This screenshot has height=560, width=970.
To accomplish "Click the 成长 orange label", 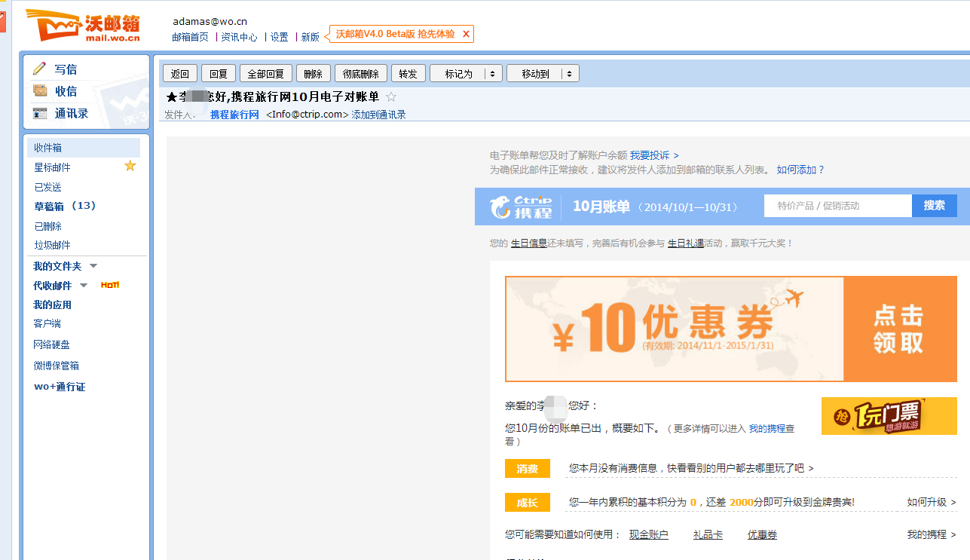I will click(x=528, y=502).
